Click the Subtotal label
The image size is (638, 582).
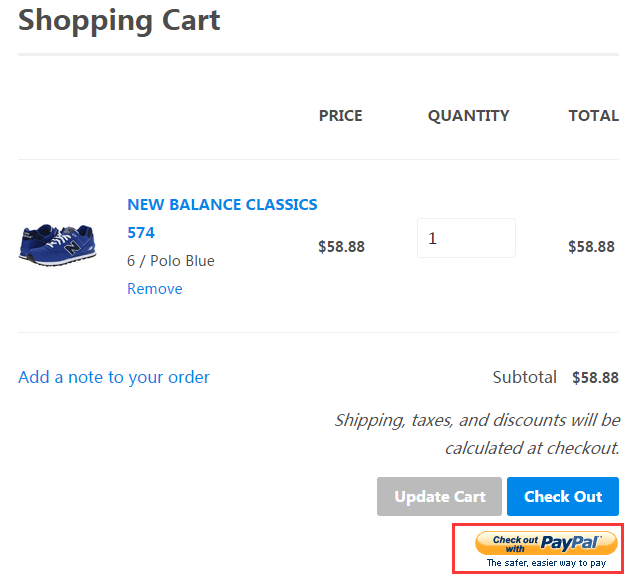[524, 377]
